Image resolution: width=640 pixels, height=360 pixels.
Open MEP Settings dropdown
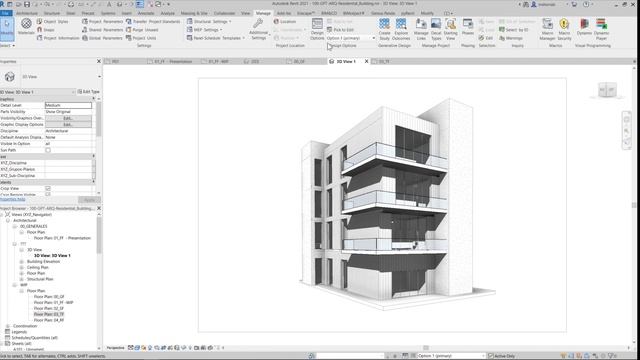tap(204, 30)
